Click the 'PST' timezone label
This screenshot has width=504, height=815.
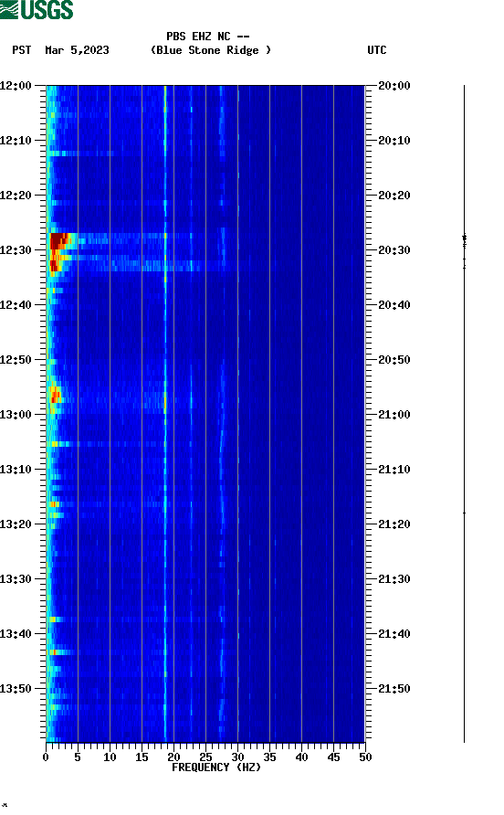pos(22,50)
